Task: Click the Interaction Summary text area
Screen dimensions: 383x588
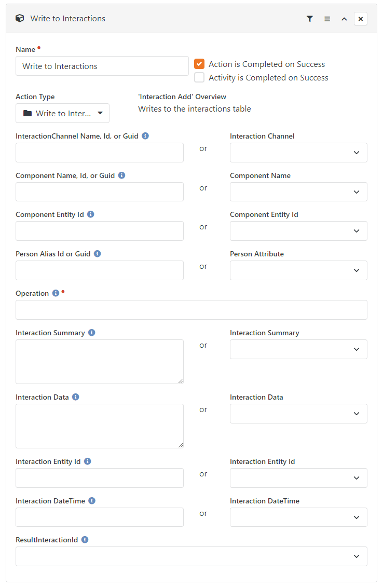Action: click(100, 362)
